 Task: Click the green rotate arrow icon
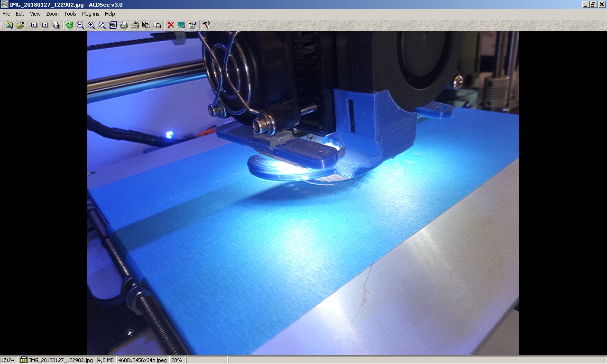[70, 25]
